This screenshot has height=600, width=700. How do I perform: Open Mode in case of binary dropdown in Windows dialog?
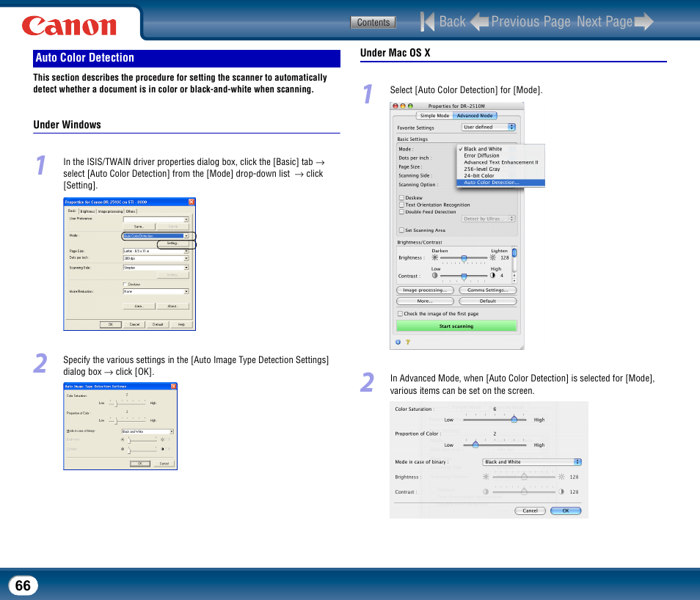coord(147,432)
